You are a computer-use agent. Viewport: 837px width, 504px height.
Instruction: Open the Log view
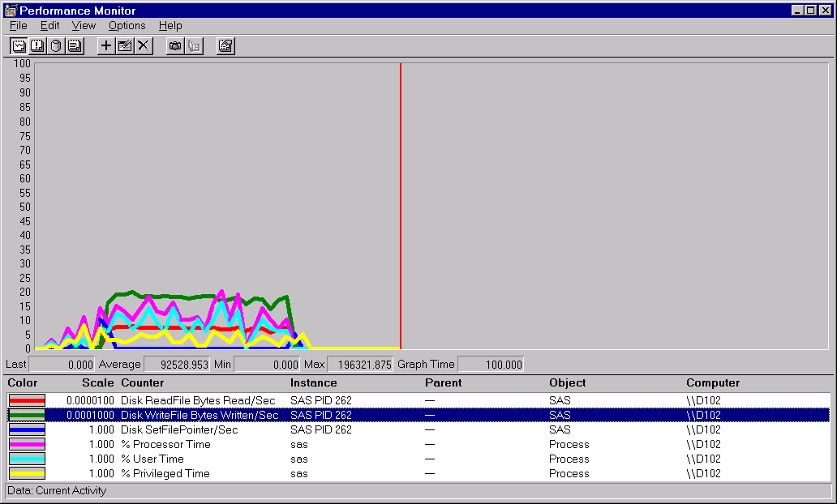pyautogui.click(x=56, y=45)
